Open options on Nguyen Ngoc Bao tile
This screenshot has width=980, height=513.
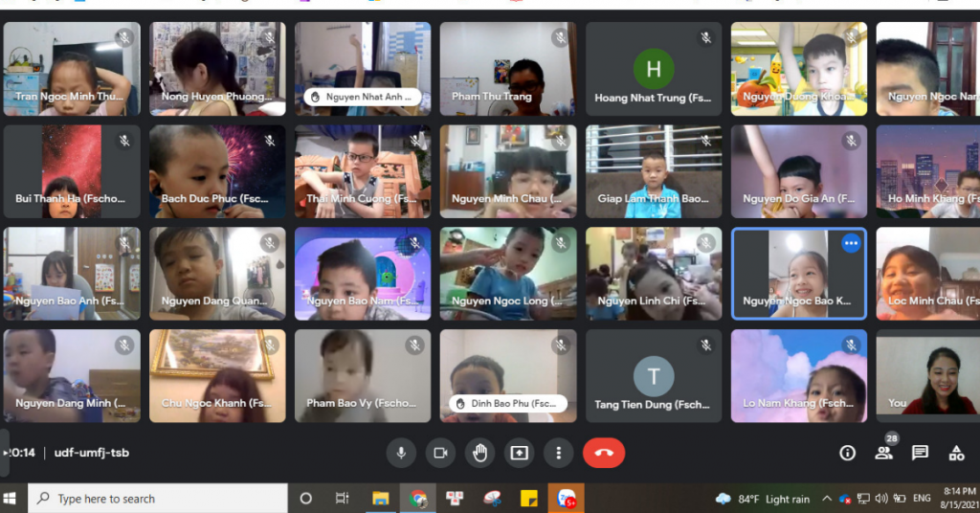[x=850, y=244]
